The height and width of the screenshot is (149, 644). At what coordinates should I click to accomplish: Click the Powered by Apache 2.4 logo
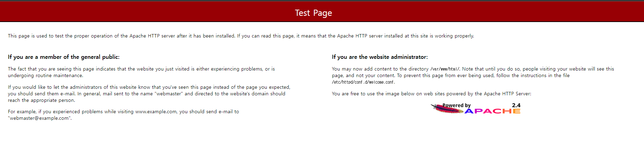(475, 108)
